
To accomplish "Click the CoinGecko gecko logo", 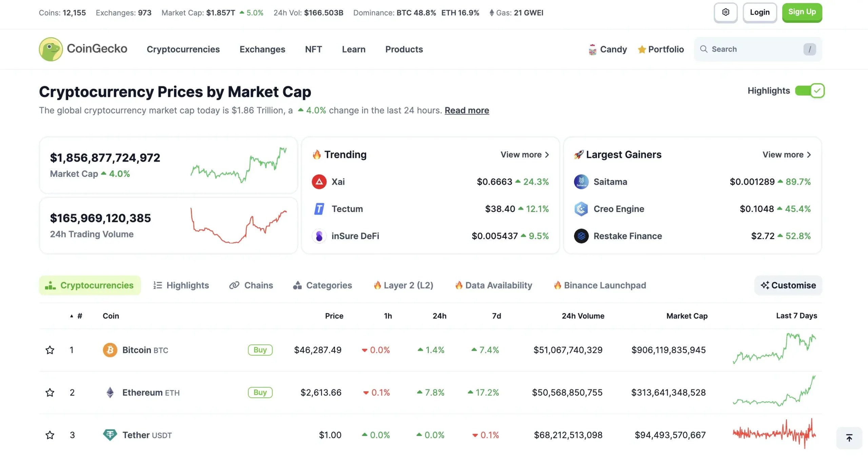I will 51,49.
